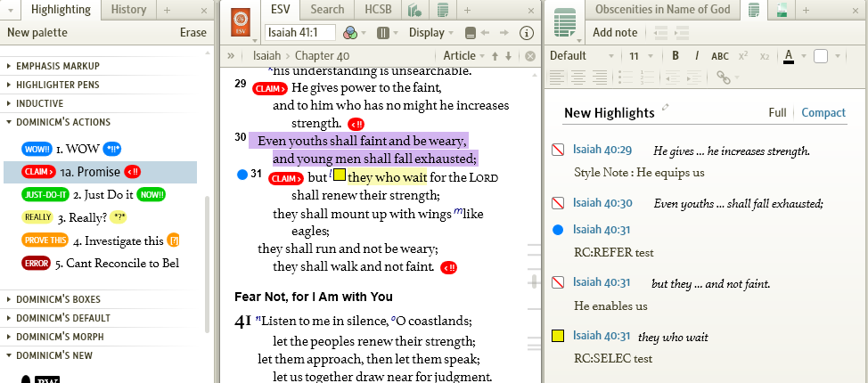Screen dimensions: 868x383
Task: Align note text right
Action: pyautogui.click(x=599, y=77)
